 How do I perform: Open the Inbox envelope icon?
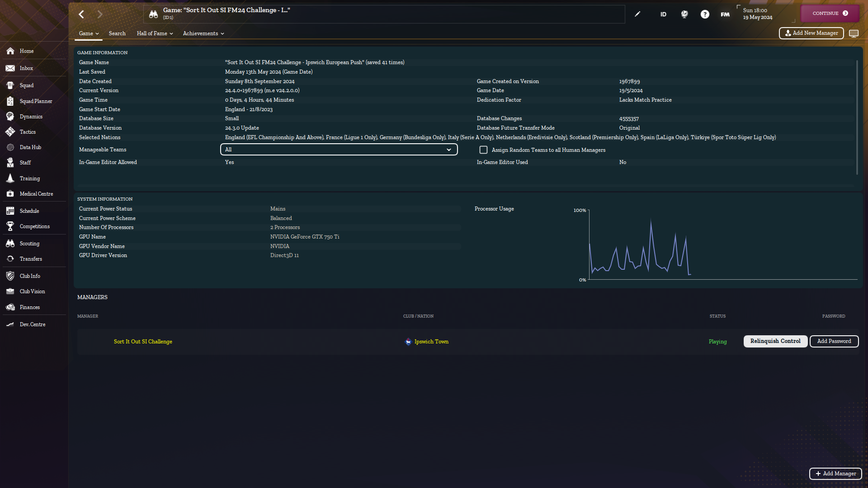click(x=10, y=68)
